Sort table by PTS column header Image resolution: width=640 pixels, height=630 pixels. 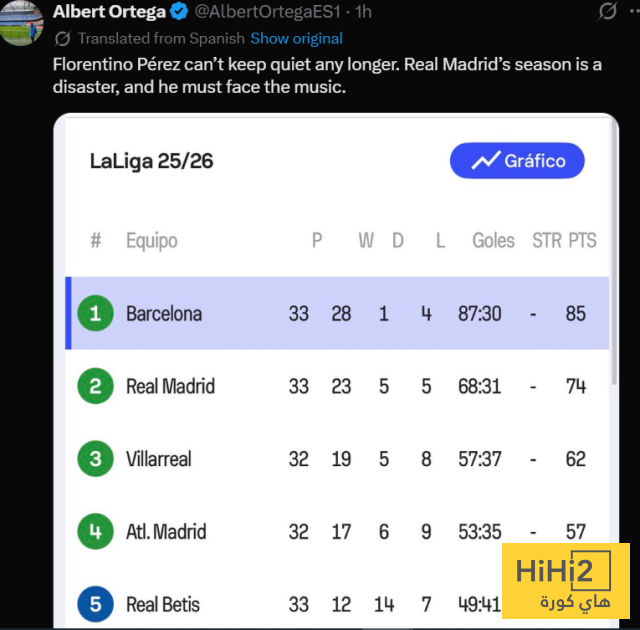click(x=582, y=240)
